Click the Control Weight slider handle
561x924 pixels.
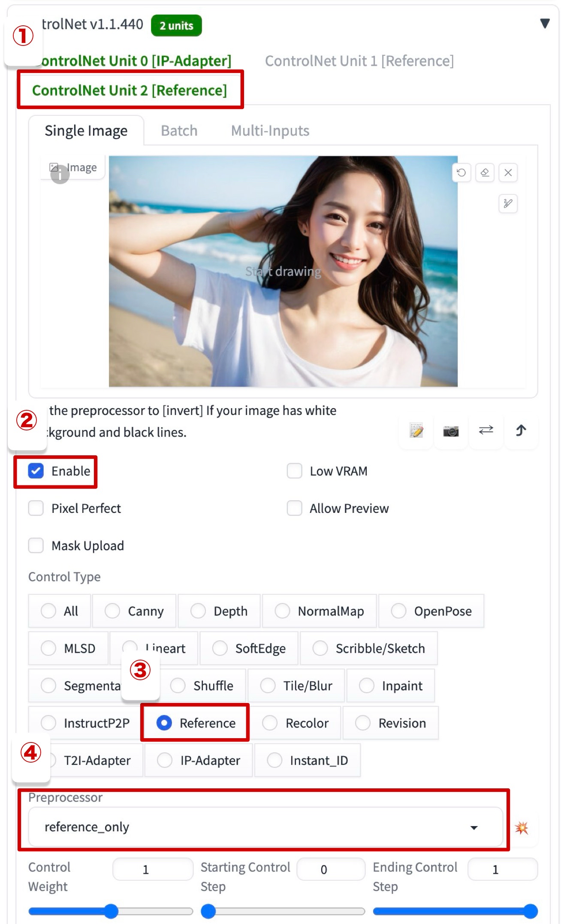click(111, 911)
